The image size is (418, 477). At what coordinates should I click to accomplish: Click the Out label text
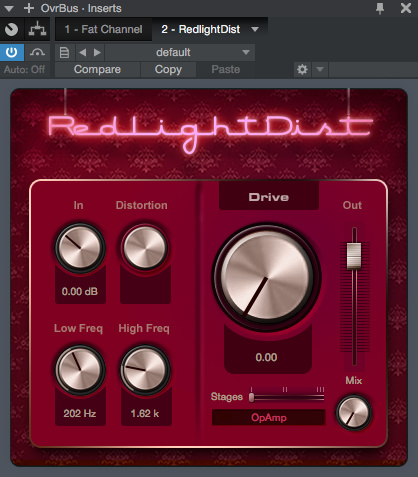point(352,205)
